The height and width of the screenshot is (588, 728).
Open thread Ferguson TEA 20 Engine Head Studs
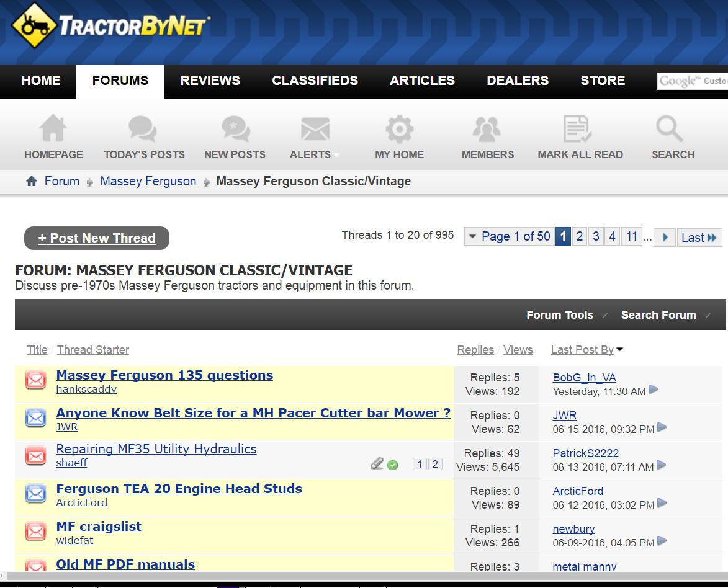click(179, 489)
